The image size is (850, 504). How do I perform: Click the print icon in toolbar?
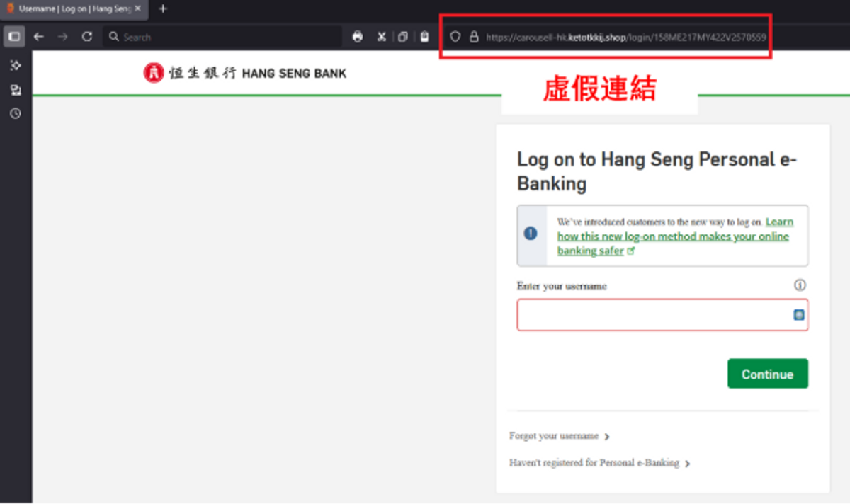(x=358, y=37)
